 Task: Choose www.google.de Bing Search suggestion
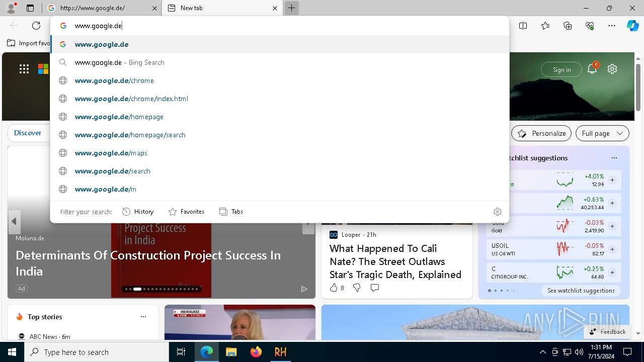click(x=280, y=62)
